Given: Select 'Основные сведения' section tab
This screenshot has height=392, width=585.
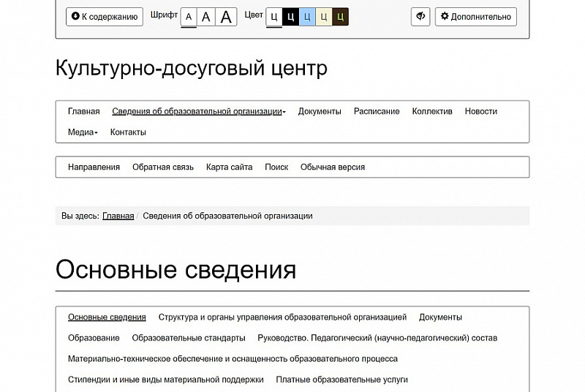Looking at the screenshot, I should click(107, 317).
